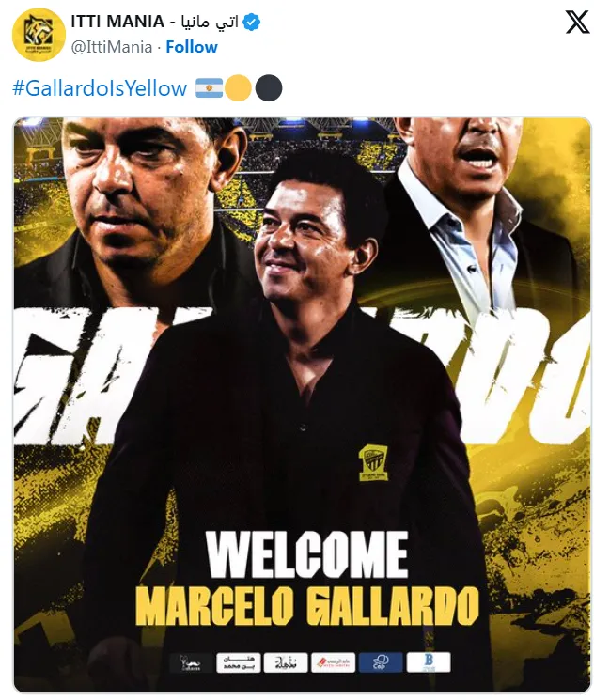The height and width of the screenshot is (700, 594).
Task: Open the @IttiMania handle link
Action: tap(112, 47)
